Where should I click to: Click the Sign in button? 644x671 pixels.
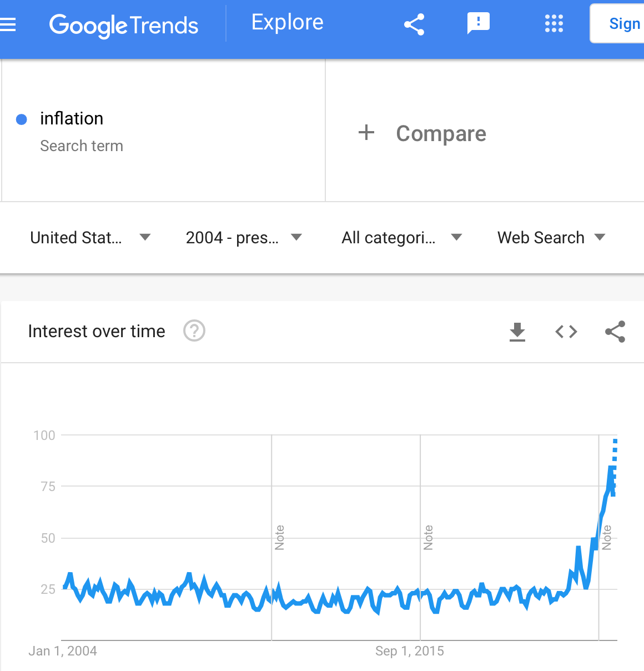[x=617, y=23]
